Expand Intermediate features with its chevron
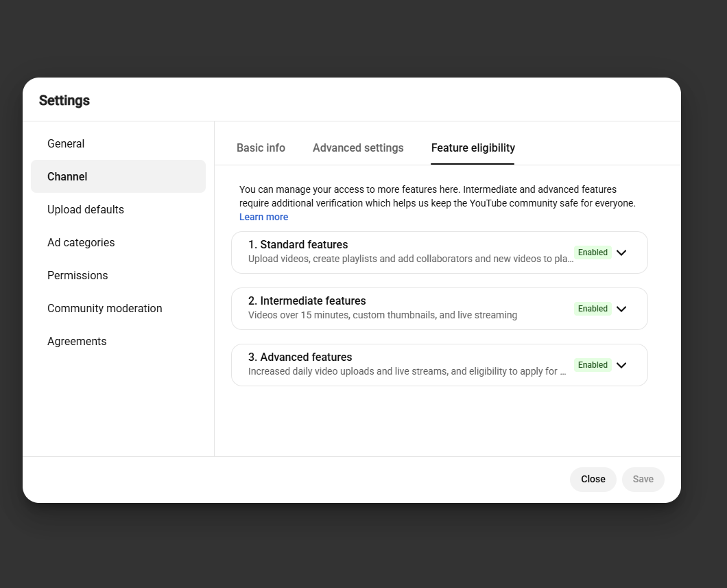This screenshot has width=727, height=588. click(x=621, y=309)
